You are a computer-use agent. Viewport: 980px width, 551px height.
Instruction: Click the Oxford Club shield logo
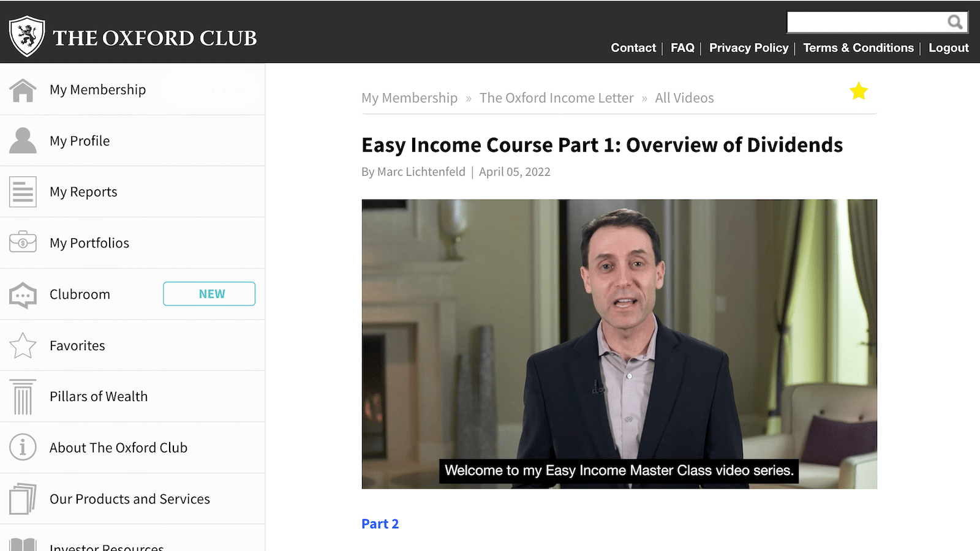(27, 36)
